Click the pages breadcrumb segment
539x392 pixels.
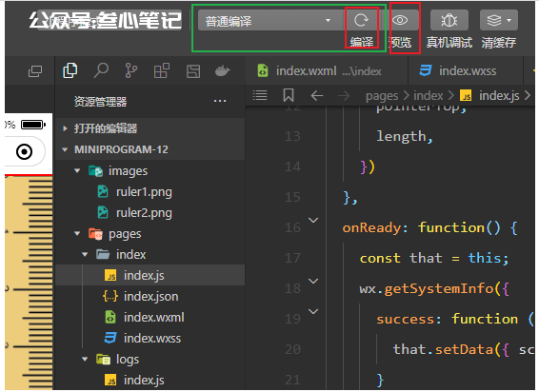click(382, 96)
